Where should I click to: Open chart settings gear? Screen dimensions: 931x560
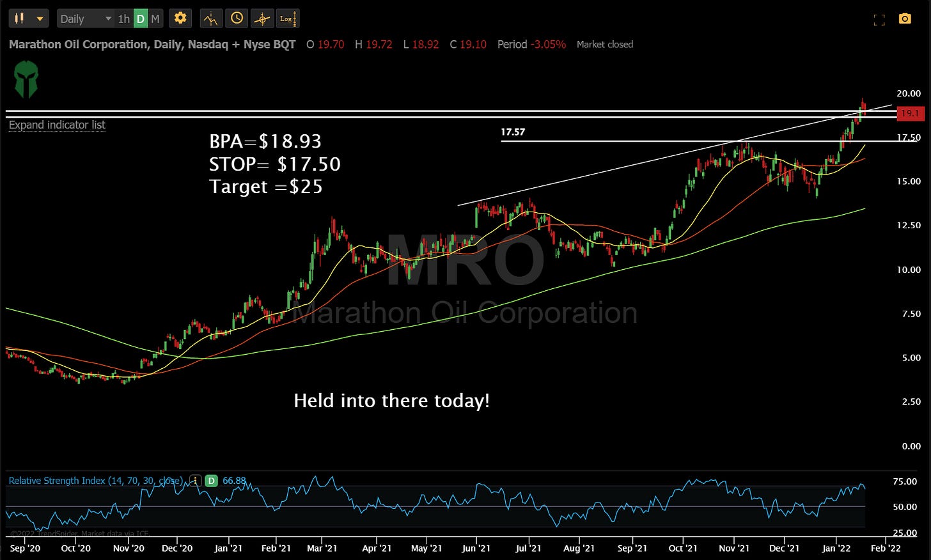tap(180, 19)
